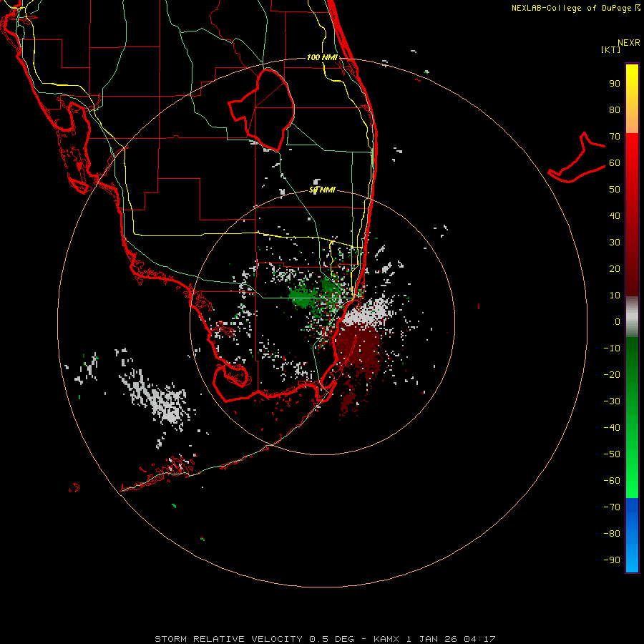This screenshot has width=644, height=644.
Task: Click the 50 knot label on the scale
Action: click(615, 190)
